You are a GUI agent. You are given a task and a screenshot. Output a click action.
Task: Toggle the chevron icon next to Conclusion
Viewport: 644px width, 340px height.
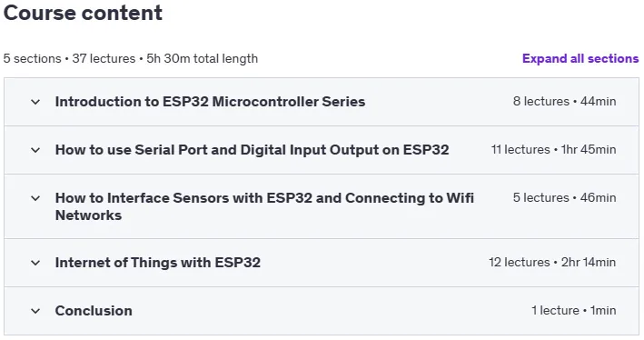(35, 311)
